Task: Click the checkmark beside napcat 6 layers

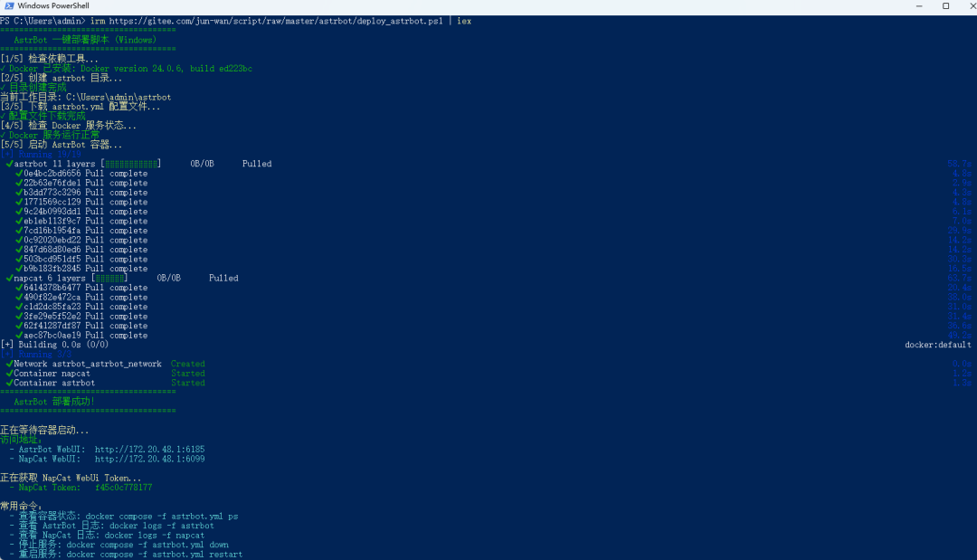Action: pyautogui.click(x=9, y=279)
